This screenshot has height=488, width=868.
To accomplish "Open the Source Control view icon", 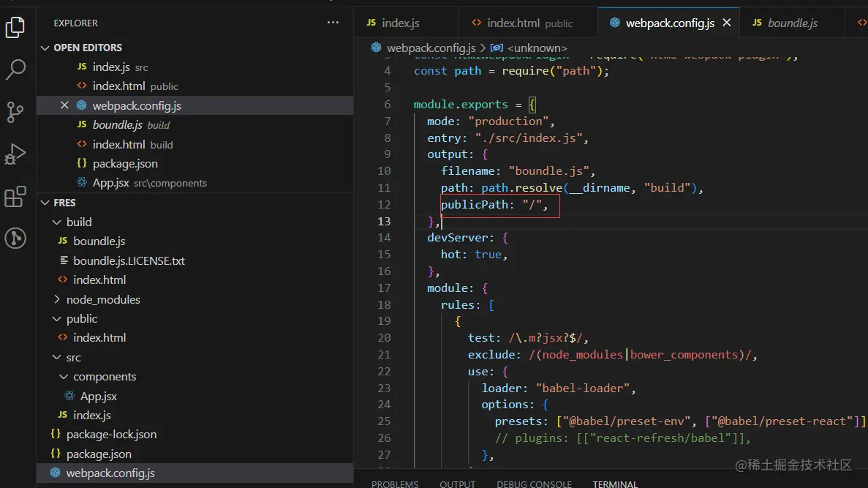I will pyautogui.click(x=15, y=112).
